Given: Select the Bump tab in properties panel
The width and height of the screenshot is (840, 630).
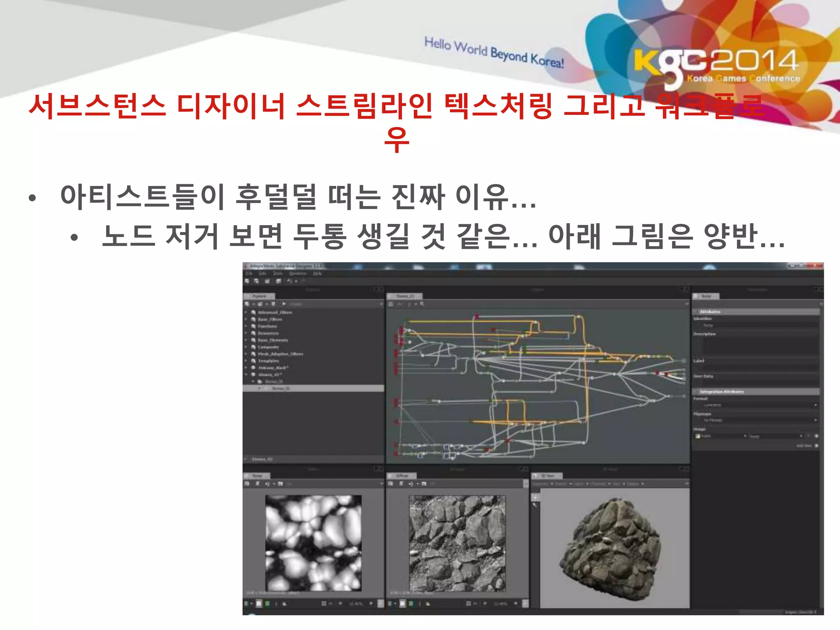Looking at the screenshot, I should [706, 296].
